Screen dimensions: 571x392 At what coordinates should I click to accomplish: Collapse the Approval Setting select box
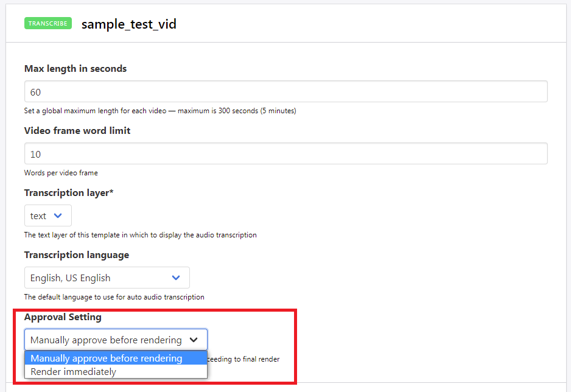point(116,340)
